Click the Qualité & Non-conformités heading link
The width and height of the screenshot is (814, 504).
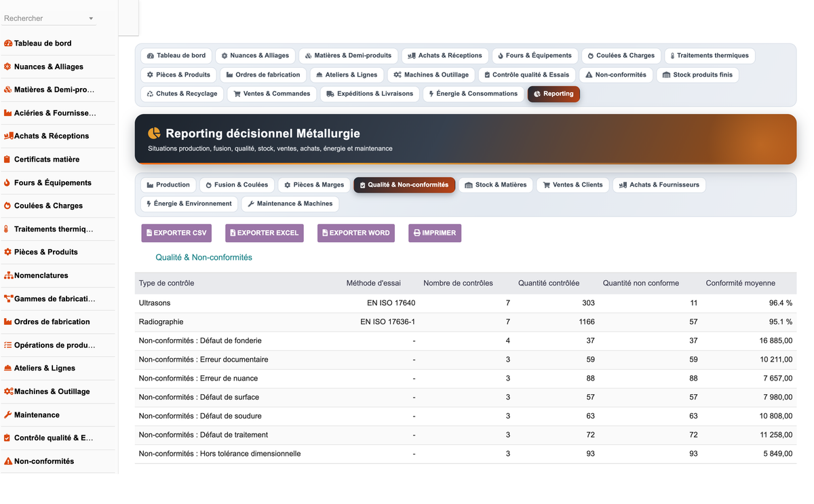pyautogui.click(x=203, y=258)
